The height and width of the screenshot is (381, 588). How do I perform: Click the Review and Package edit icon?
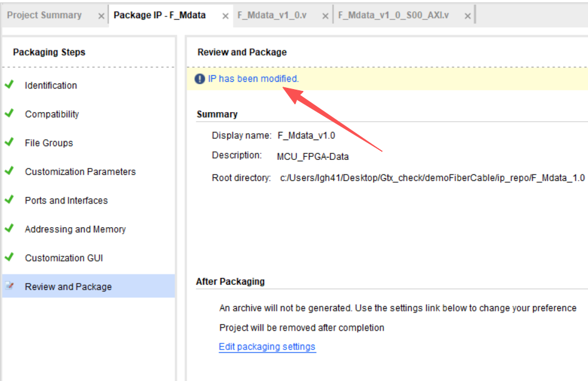click(9, 286)
